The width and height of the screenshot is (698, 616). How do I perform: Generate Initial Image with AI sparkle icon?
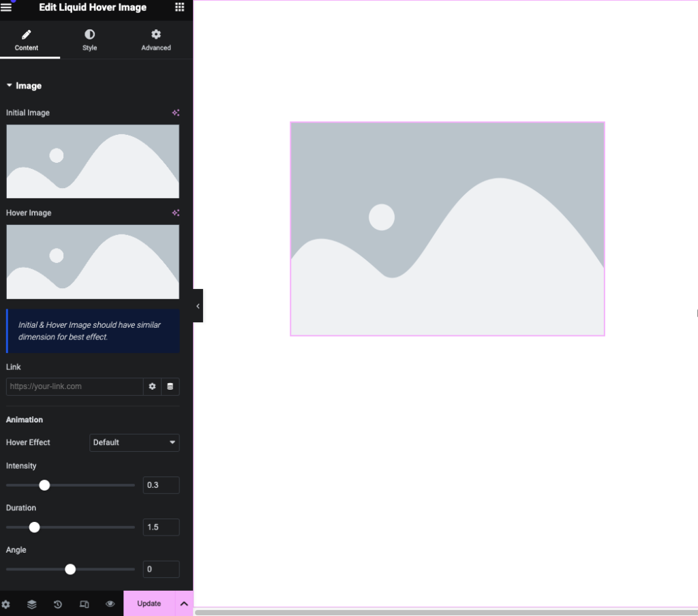[x=175, y=112]
